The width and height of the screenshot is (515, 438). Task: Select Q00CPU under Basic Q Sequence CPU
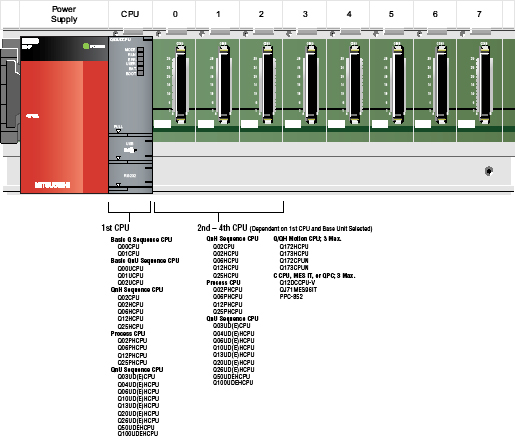tap(128, 247)
